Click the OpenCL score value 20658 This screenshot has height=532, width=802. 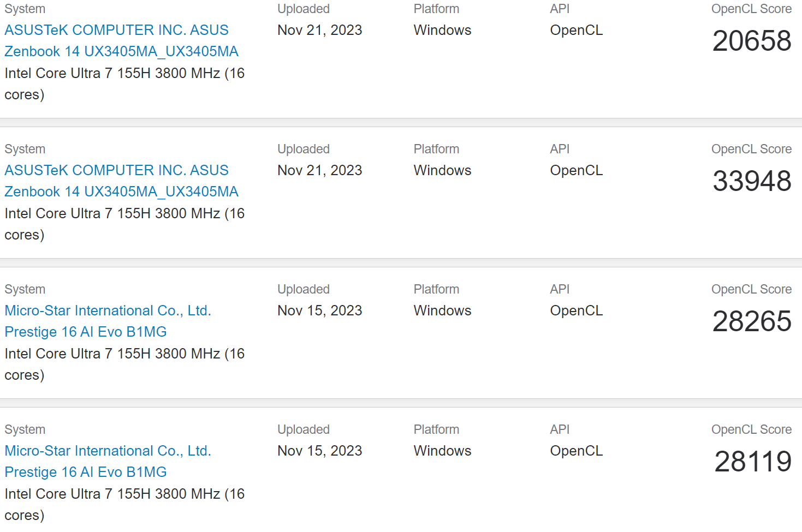(751, 41)
